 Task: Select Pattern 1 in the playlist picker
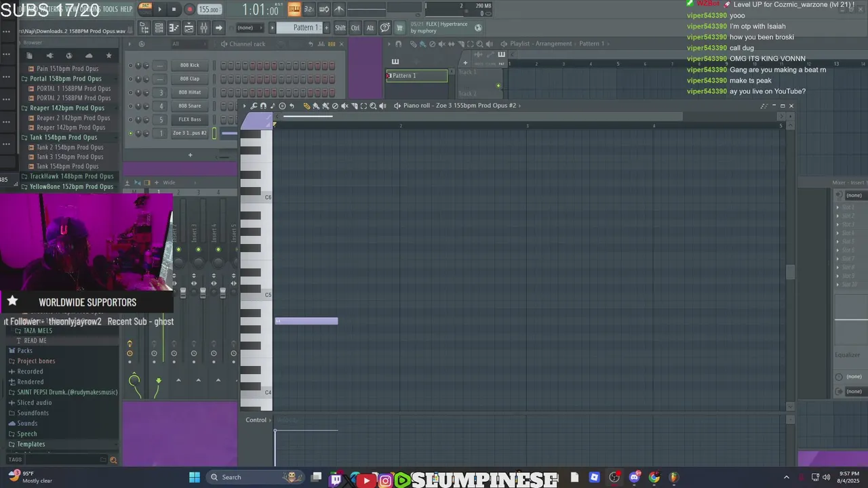pos(417,76)
